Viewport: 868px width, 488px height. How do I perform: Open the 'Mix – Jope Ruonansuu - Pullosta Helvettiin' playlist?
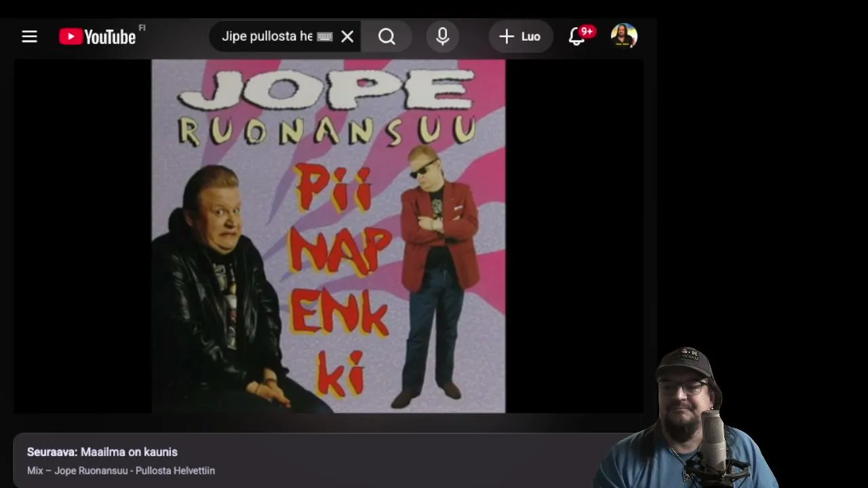121,470
